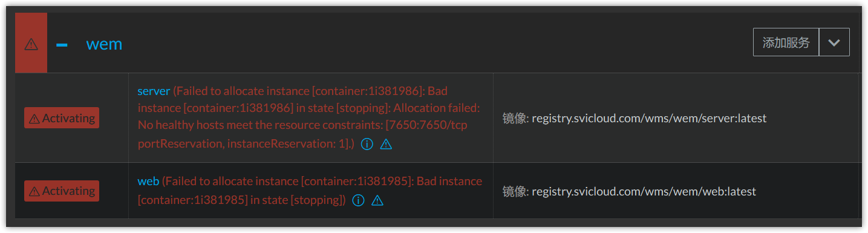Click the warning triangle icon in web row

[x=377, y=200]
